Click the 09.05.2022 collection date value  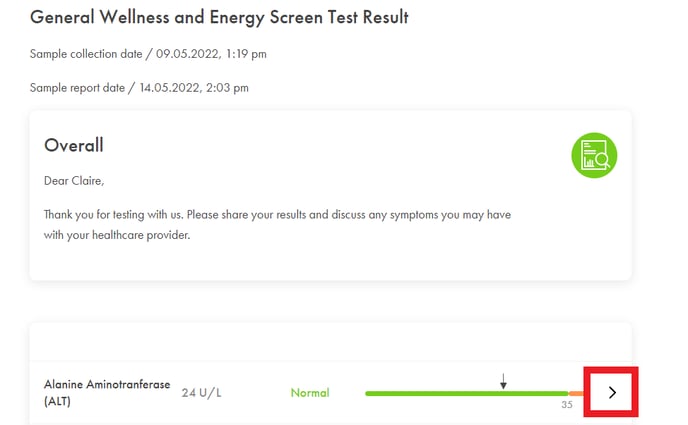tap(187, 54)
